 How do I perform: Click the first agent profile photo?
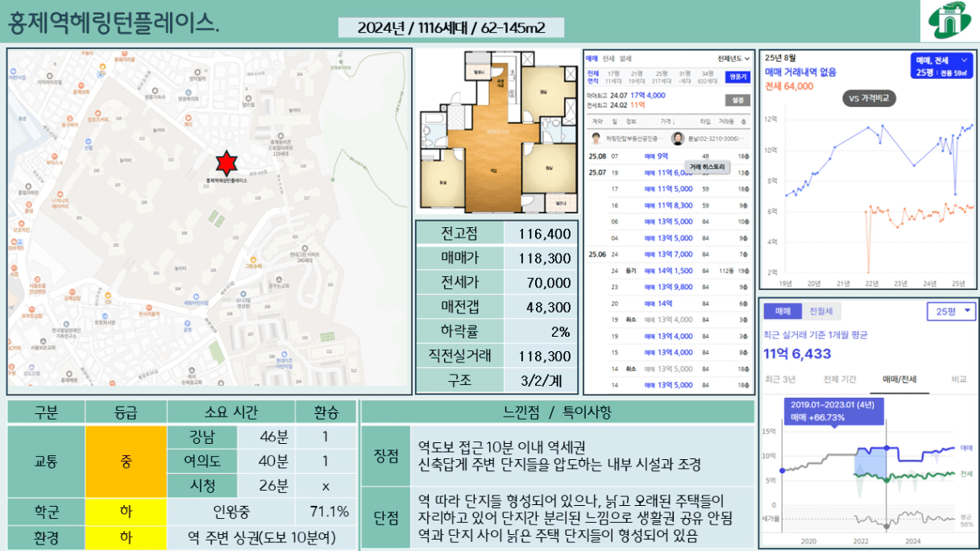pyautogui.click(x=596, y=138)
